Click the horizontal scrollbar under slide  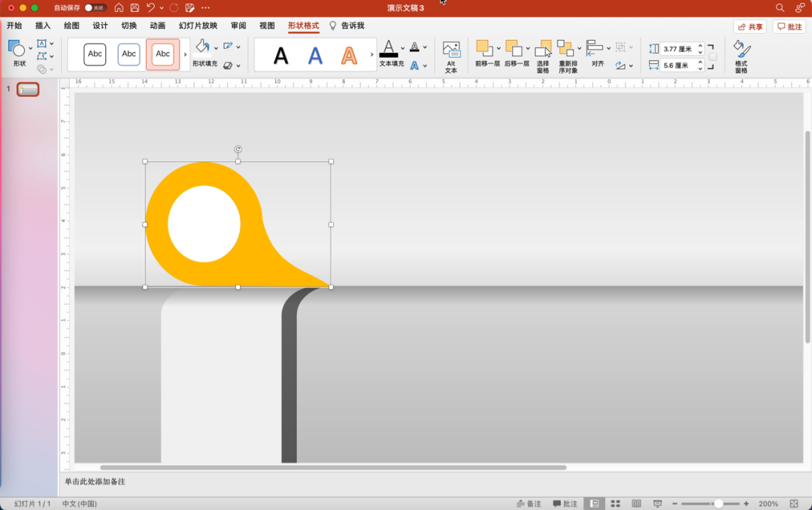coord(333,468)
